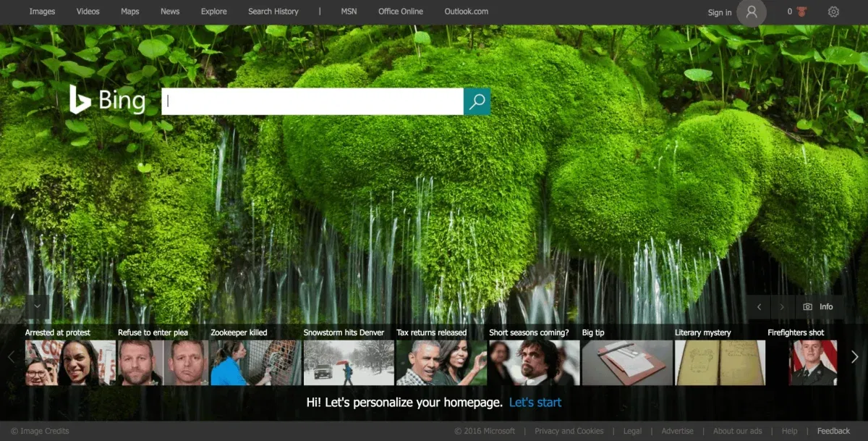Open the Help footer link

point(789,431)
